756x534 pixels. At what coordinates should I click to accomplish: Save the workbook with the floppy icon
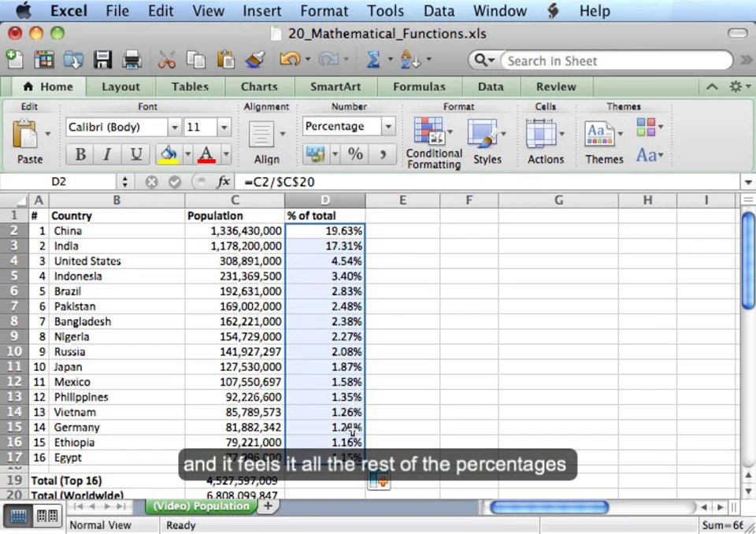102,60
